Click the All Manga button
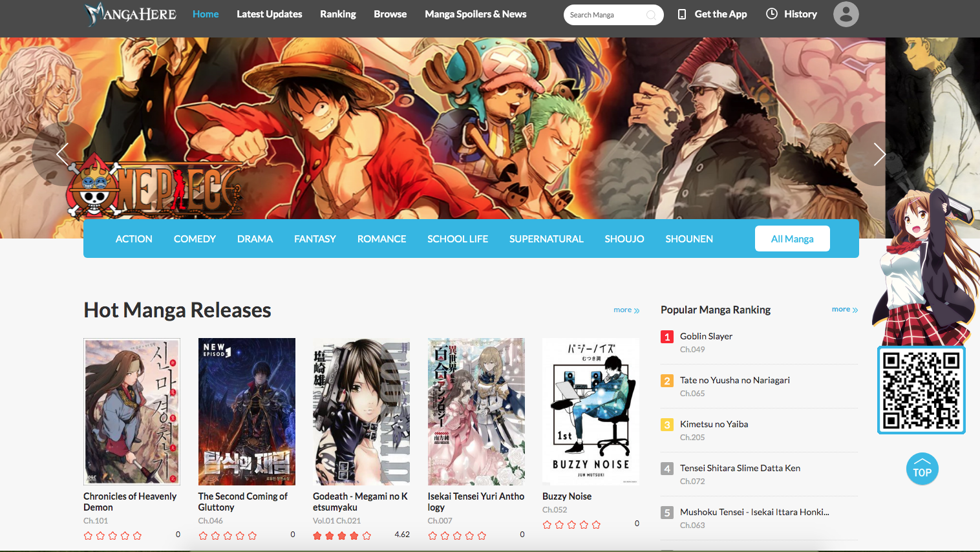 792,239
